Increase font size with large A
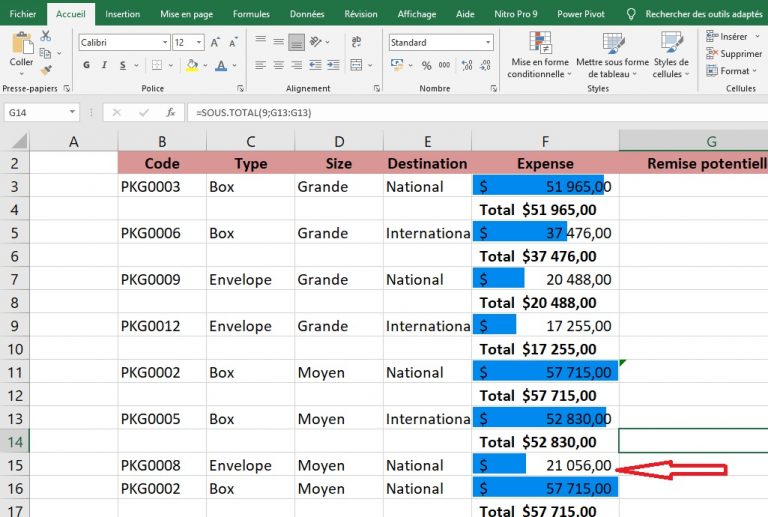768x517 pixels. point(215,43)
